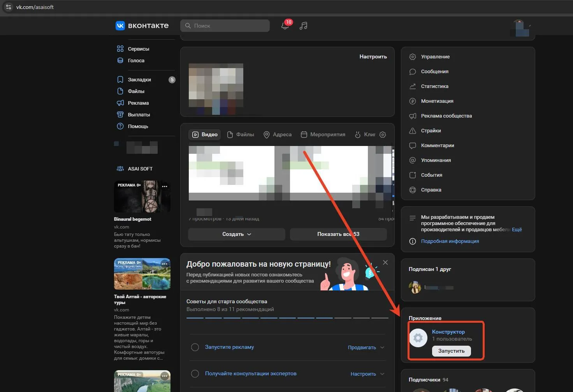Open Управление community settings
This screenshot has width=573, height=392.
[430, 57]
